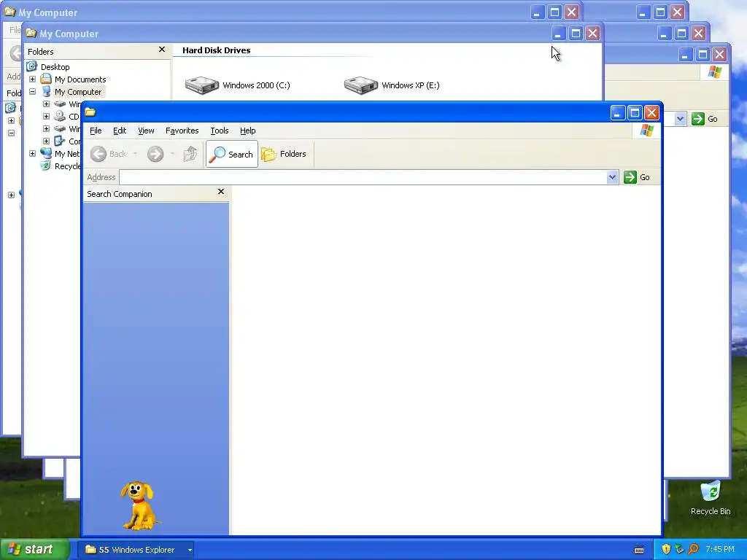Open the Address bar dropdown in front window

coord(613,177)
